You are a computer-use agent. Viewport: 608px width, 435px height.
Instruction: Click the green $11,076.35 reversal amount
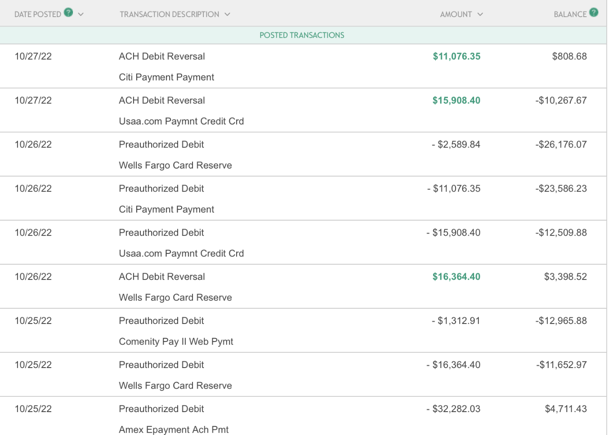[x=456, y=57]
